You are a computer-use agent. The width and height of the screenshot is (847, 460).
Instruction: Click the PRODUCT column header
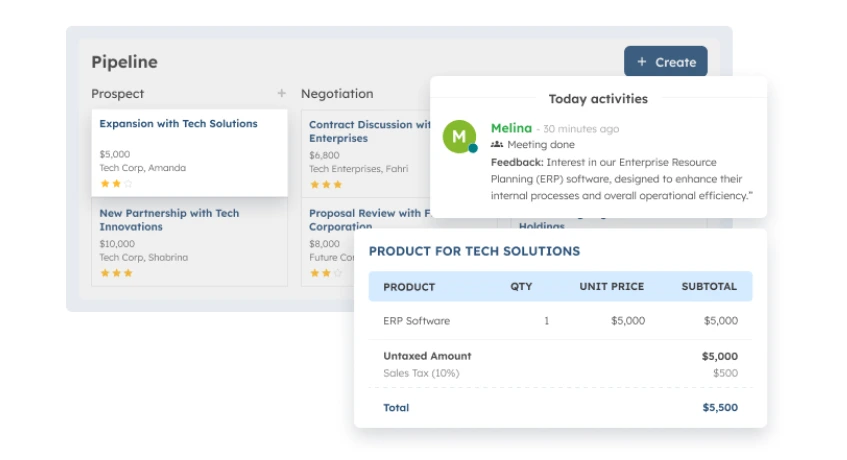click(x=409, y=287)
